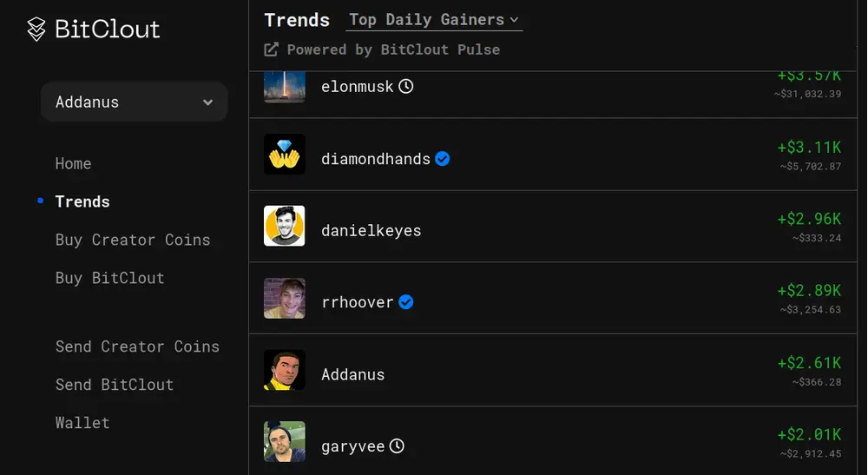Click the clock icon next to garyvee
Viewport: 868px width, 475px height.
point(397,446)
